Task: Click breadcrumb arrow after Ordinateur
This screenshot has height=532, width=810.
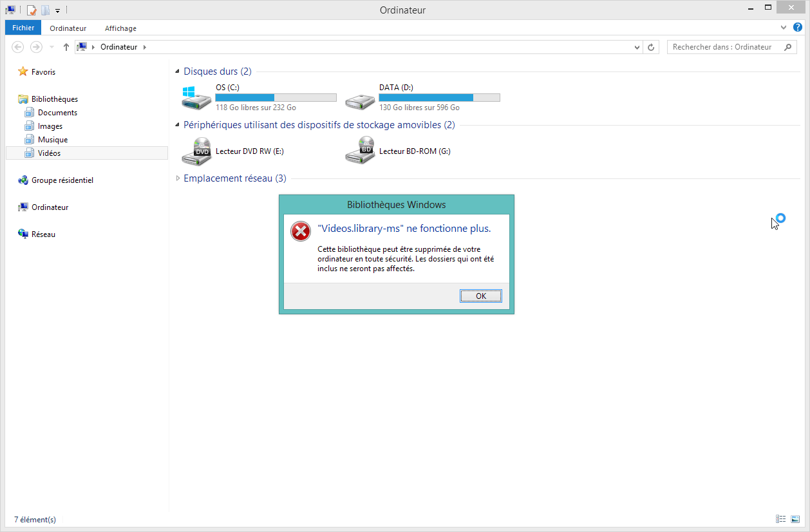Action: click(x=144, y=47)
